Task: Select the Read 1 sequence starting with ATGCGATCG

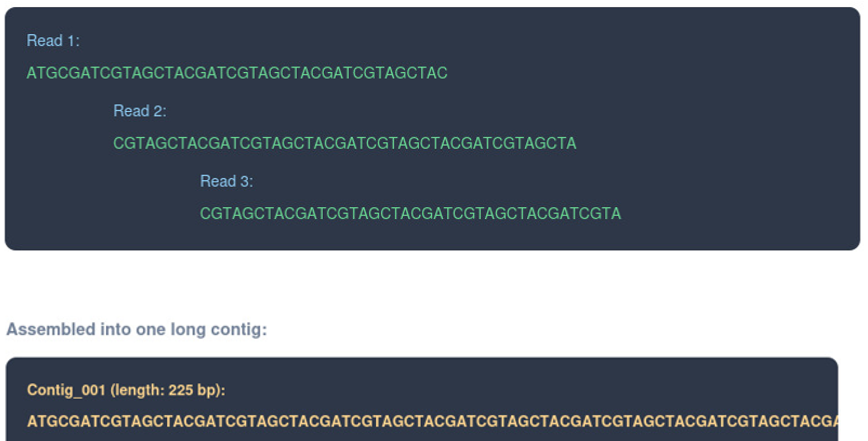Action: 237,73
